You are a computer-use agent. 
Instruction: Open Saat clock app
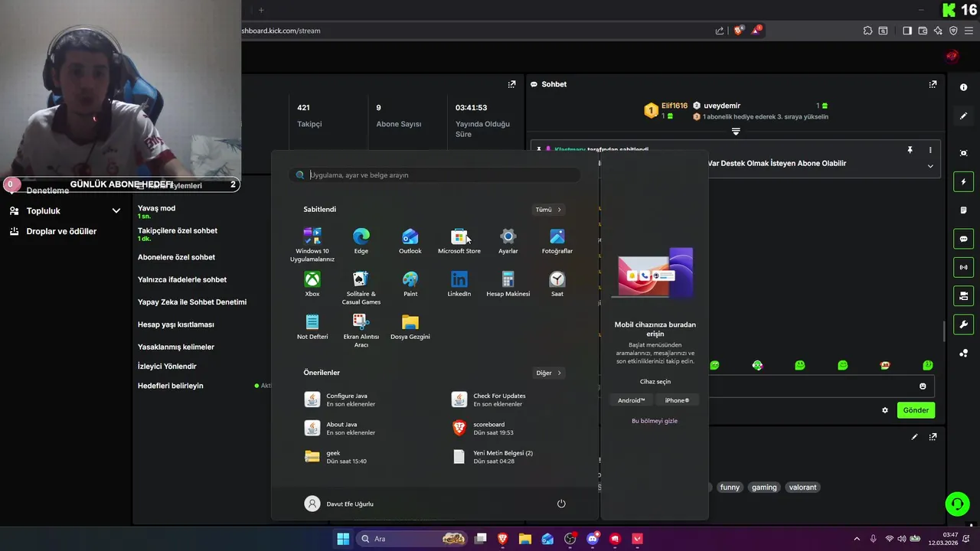(x=557, y=284)
